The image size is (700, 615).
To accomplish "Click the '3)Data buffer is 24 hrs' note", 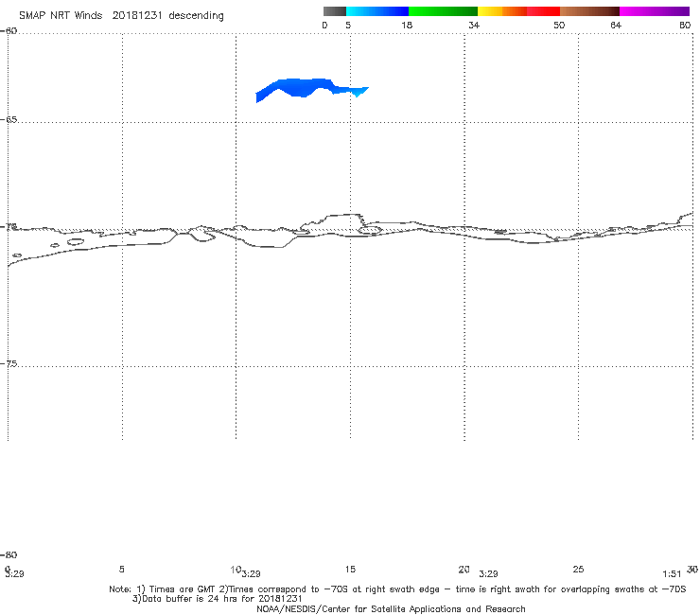I will pyautogui.click(x=218, y=599).
